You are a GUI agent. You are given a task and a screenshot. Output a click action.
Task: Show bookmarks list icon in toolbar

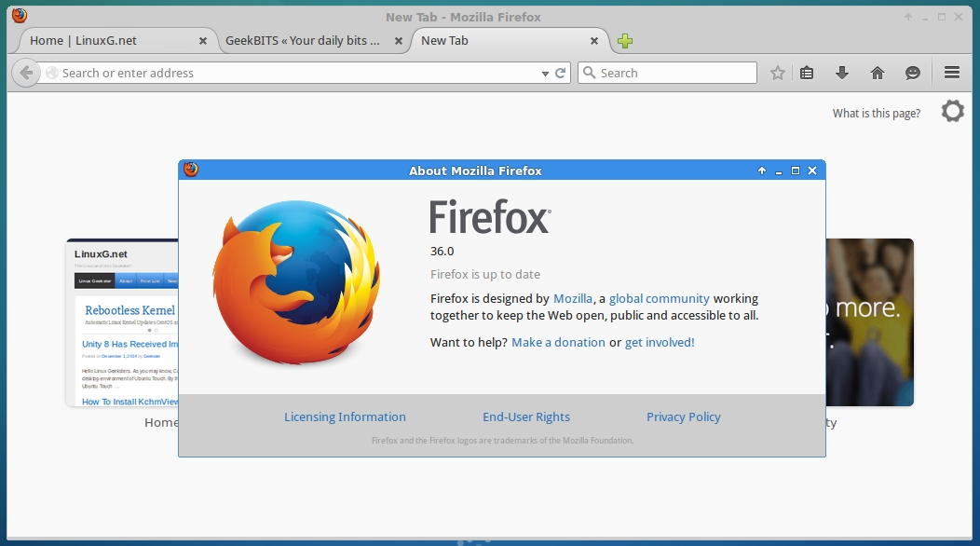pos(807,74)
